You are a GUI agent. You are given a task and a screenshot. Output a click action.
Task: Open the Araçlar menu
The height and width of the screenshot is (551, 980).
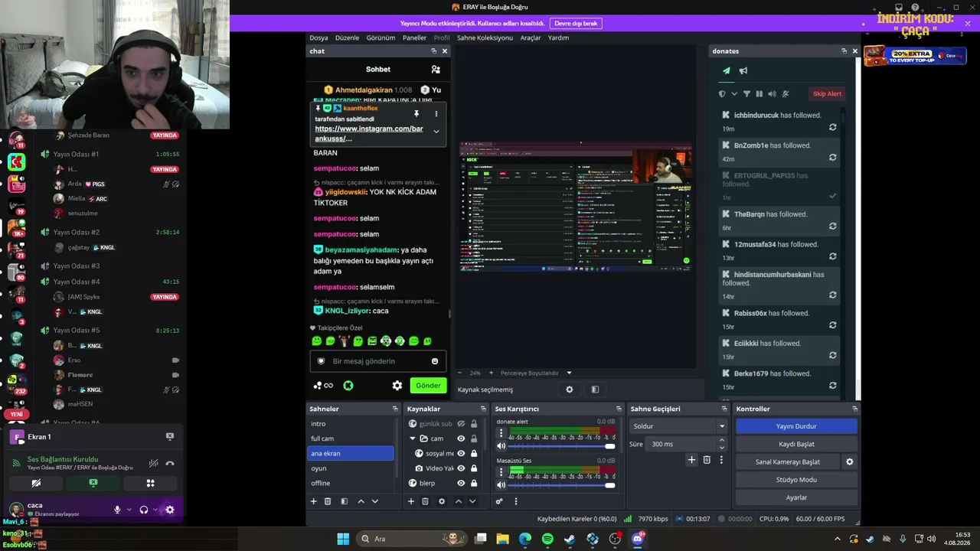531,37
